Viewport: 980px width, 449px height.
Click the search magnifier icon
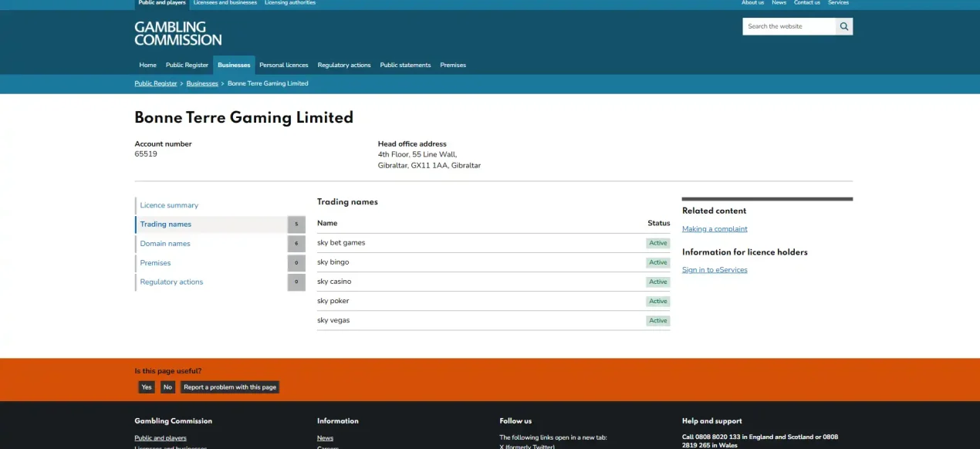(x=844, y=26)
